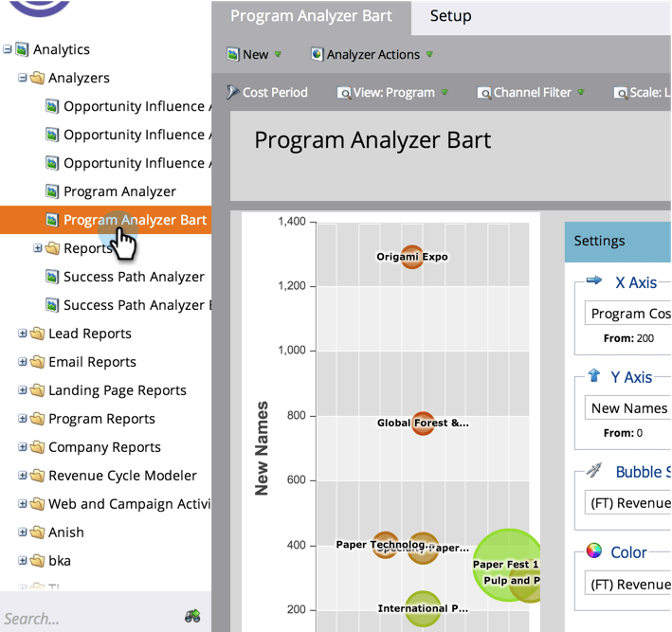Click the Settings panel header
Viewport: 672px width, 632px height.
click(x=618, y=242)
